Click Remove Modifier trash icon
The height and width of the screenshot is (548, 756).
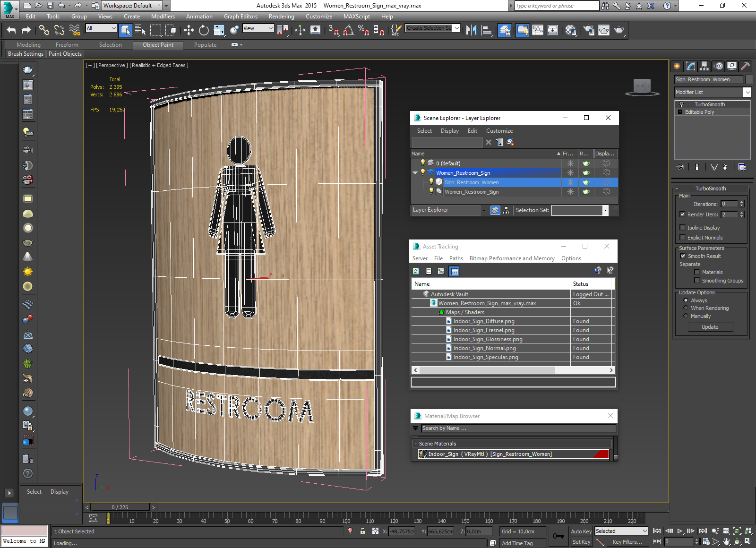725,167
